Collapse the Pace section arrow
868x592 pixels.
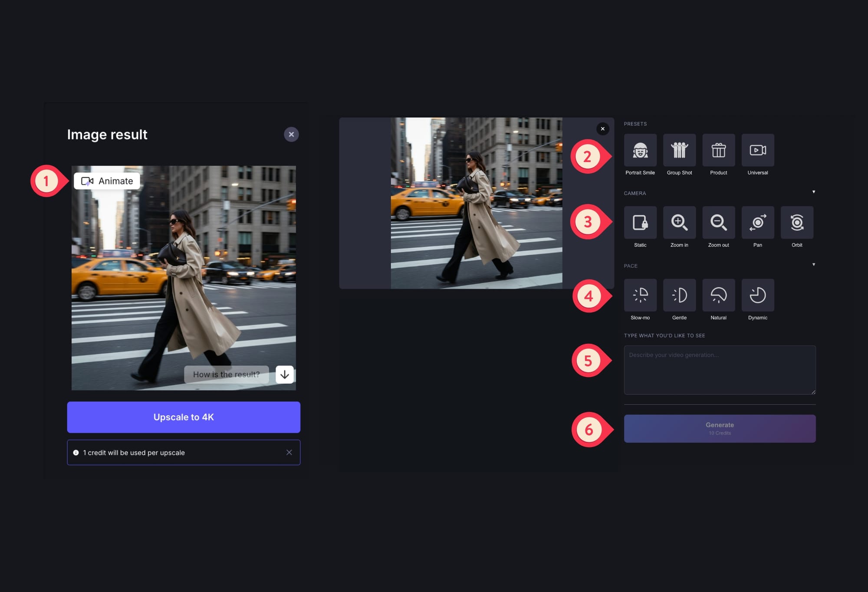pyautogui.click(x=813, y=264)
